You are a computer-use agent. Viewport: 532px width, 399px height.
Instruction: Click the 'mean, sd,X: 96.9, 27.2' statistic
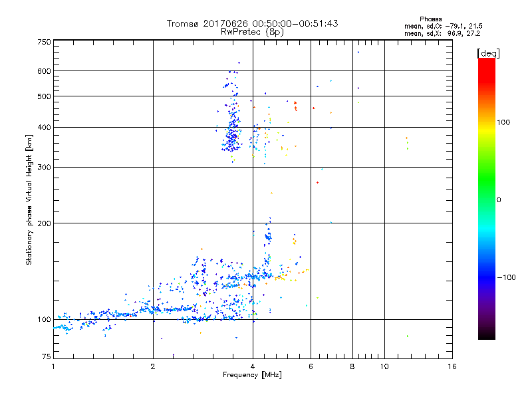pyautogui.click(x=442, y=33)
